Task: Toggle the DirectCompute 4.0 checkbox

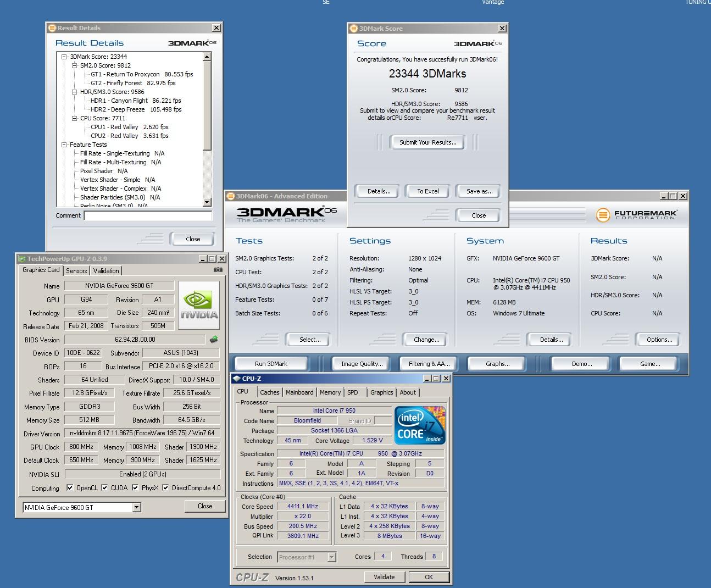Action: point(165,487)
